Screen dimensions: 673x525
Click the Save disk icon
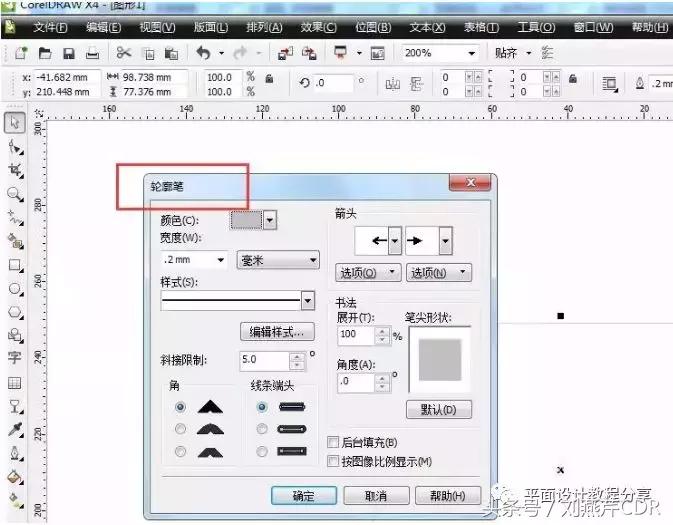pyautogui.click(x=69, y=53)
